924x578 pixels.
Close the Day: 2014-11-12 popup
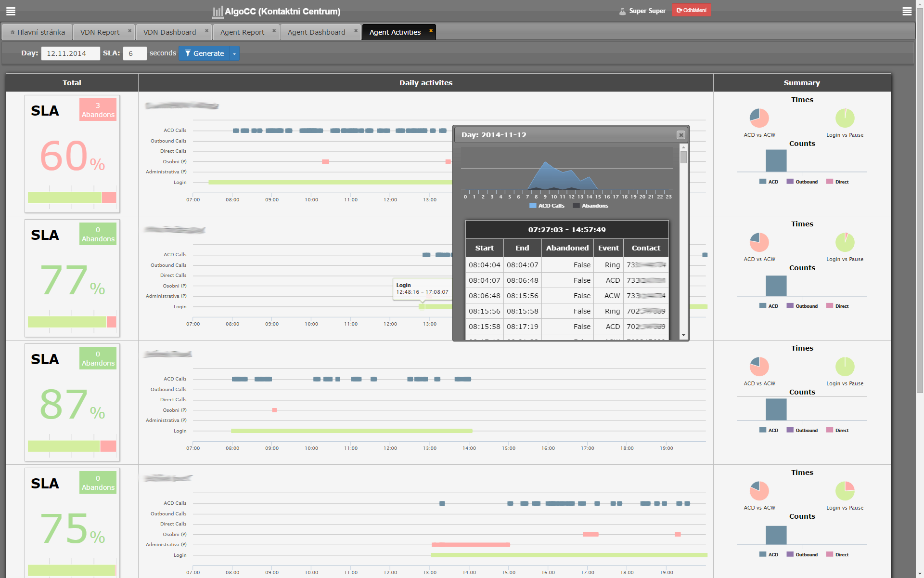click(680, 135)
